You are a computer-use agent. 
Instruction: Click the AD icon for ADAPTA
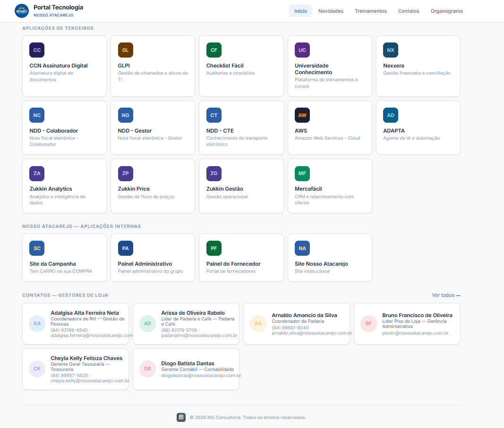pyautogui.click(x=391, y=115)
